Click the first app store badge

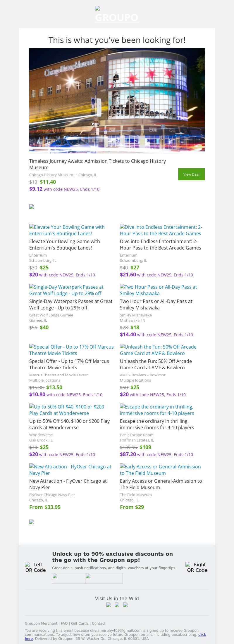tap(68, 578)
